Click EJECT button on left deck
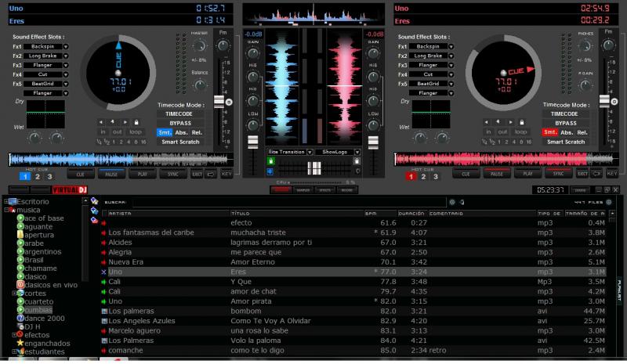This screenshot has width=627, height=364. click(198, 175)
